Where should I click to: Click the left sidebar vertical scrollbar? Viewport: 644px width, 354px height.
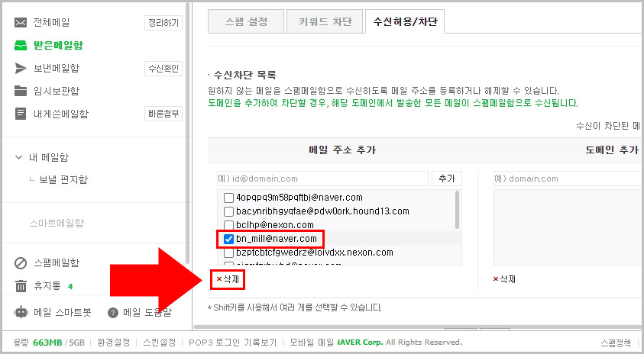point(187,134)
